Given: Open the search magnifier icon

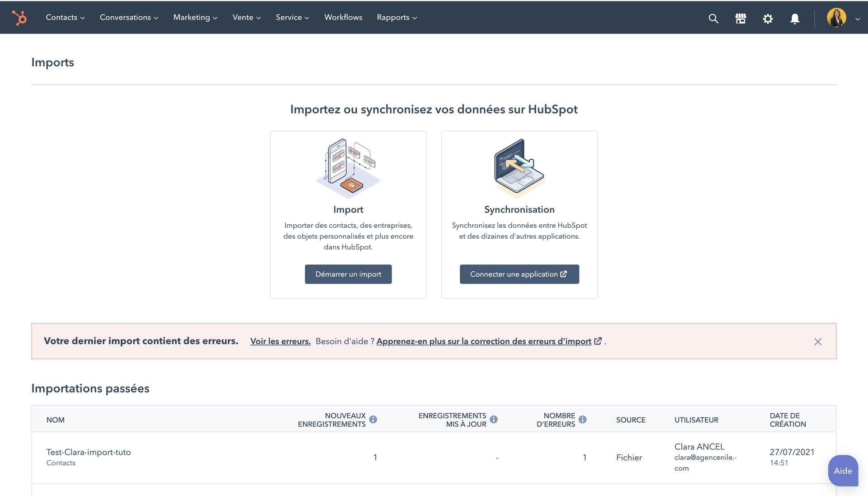Looking at the screenshot, I should point(713,19).
